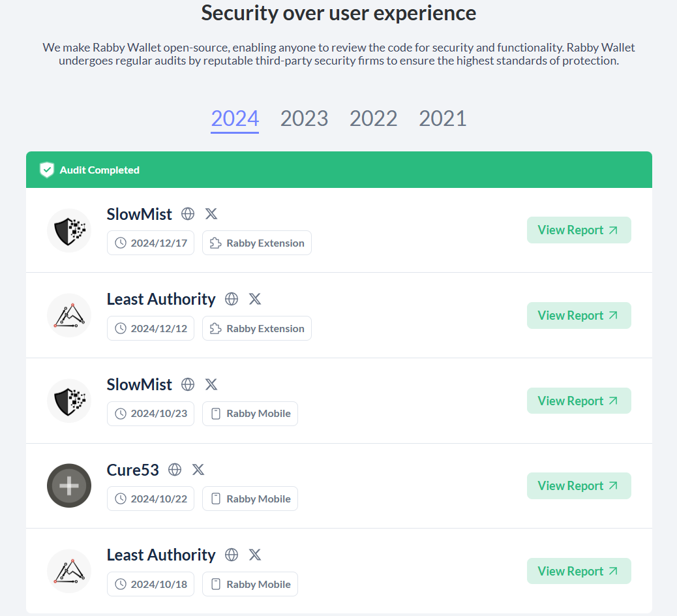Click globe icon beside Least Authority 2024/10/18
The image size is (677, 616).
tap(232, 555)
